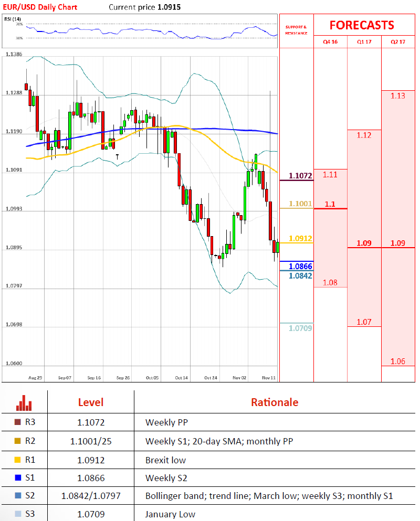Click the Weekly S2 rationale cell
This screenshot has width=420, height=521.
166,478
